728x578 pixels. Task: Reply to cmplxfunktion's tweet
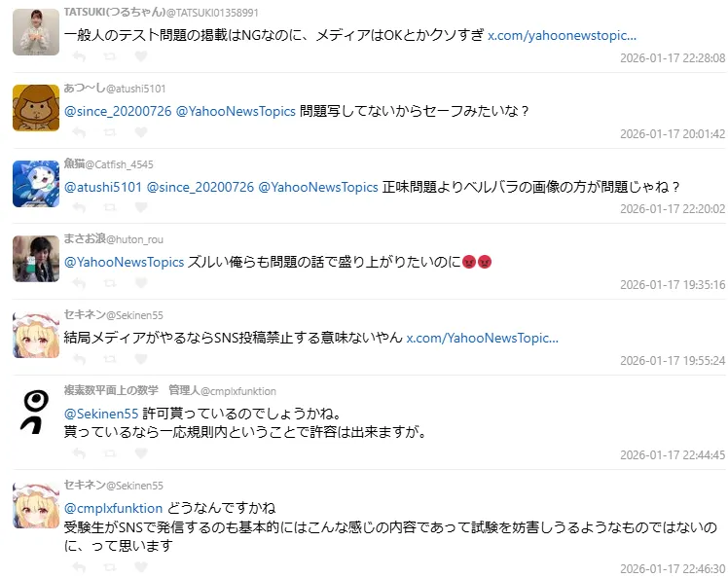pos(79,453)
